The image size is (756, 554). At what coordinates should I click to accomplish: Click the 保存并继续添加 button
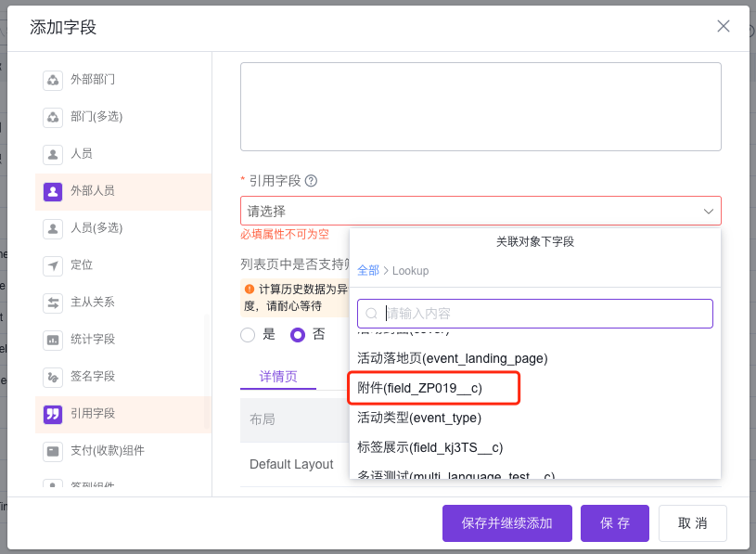(506, 522)
